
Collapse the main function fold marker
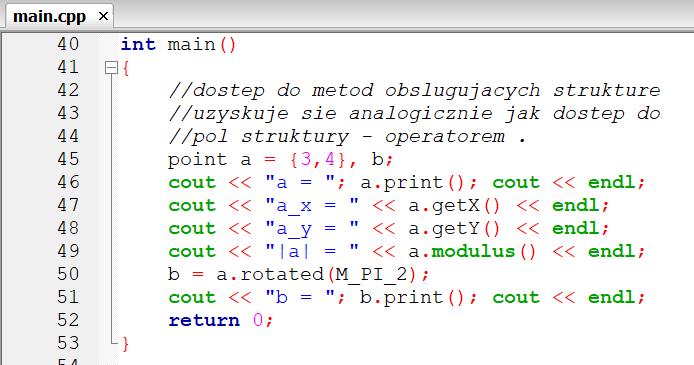[x=111, y=68]
